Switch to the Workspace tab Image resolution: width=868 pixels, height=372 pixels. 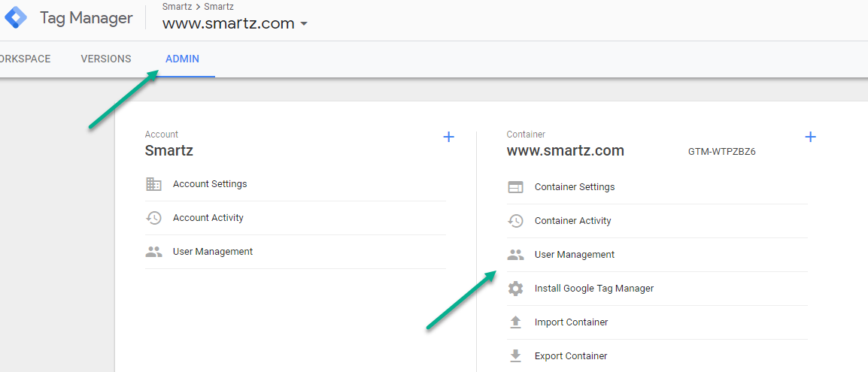pos(25,59)
